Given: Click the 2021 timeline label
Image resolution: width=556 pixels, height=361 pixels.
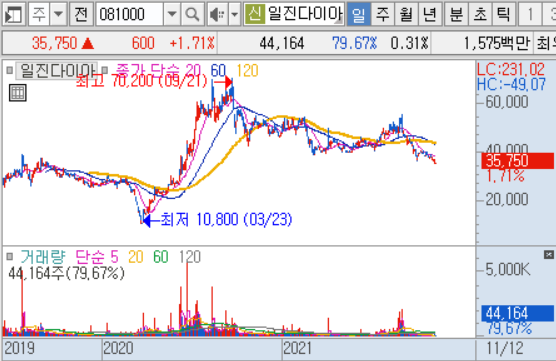Looking at the screenshot, I should pos(298,348).
